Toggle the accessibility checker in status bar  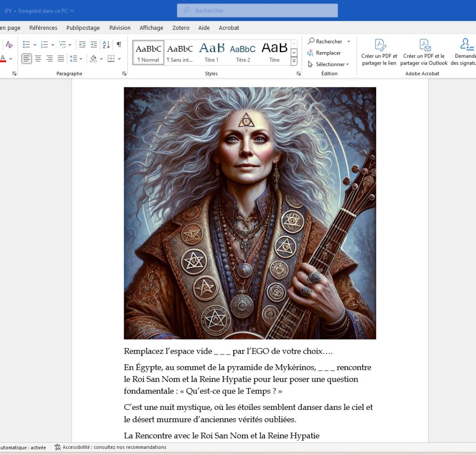click(x=110, y=447)
